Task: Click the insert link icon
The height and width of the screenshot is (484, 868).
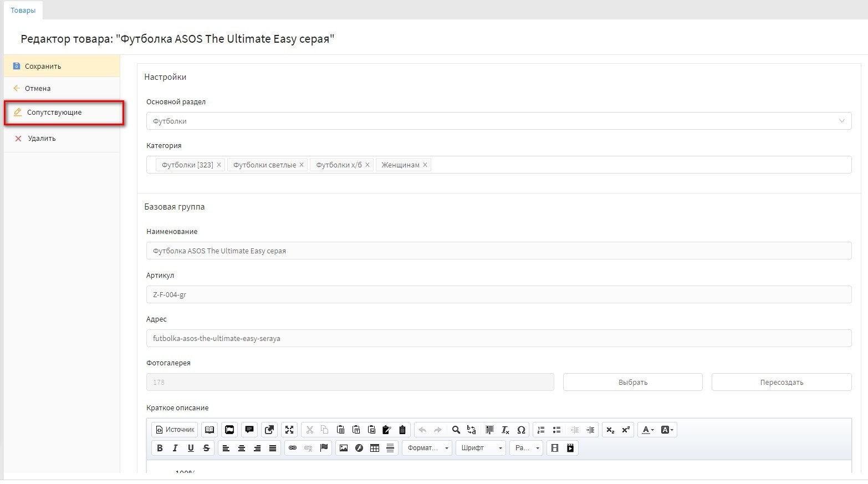Action: [x=293, y=448]
